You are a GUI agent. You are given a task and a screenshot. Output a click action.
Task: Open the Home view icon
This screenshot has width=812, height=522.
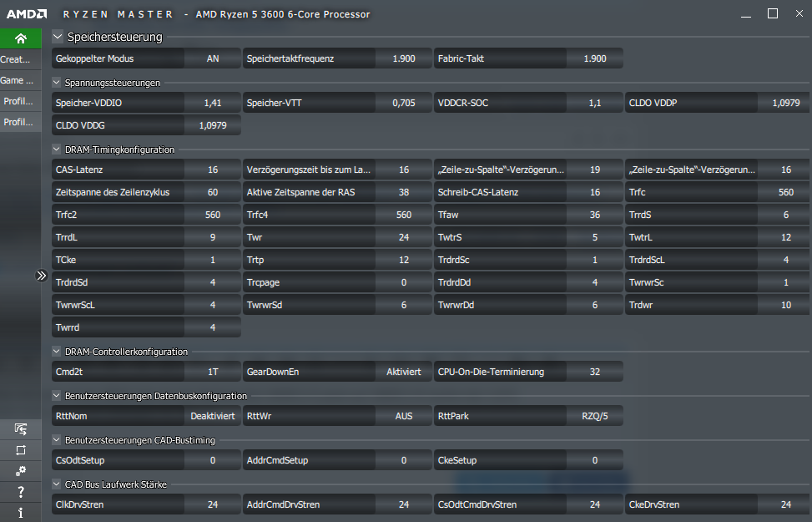coord(21,38)
